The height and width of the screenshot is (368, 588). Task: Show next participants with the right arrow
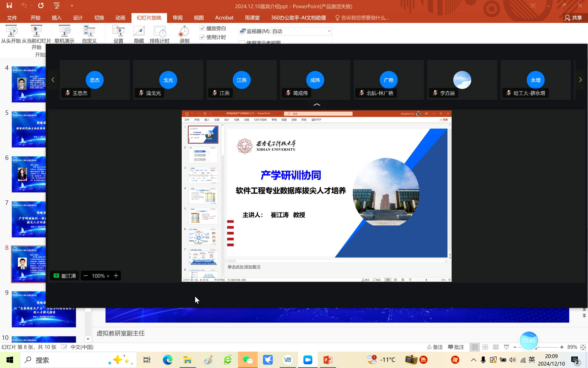(x=580, y=80)
